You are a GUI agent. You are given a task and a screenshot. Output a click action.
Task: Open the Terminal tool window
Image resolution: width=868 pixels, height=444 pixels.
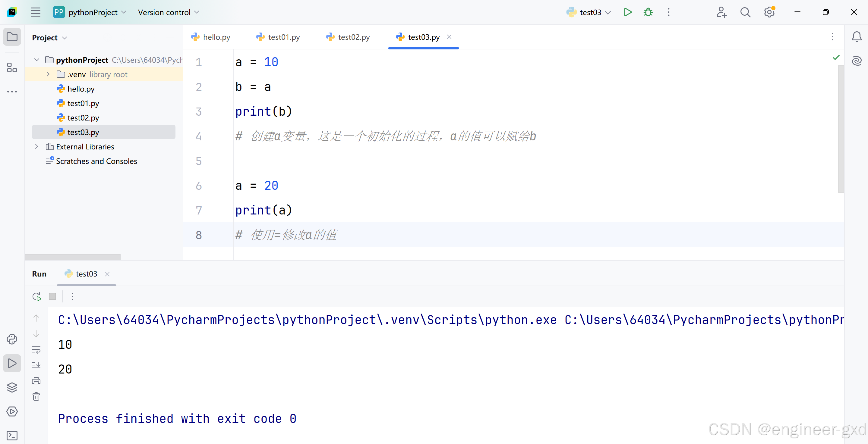12,435
